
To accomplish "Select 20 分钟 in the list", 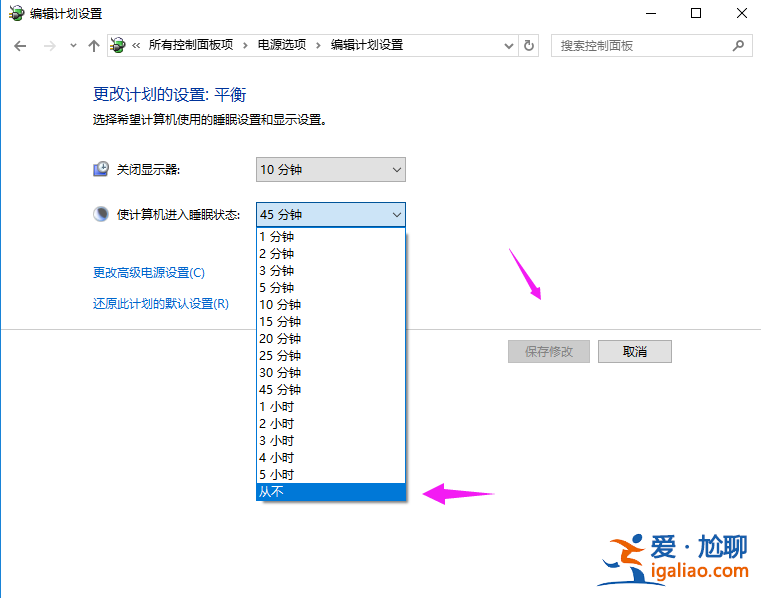I will pyautogui.click(x=331, y=338).
